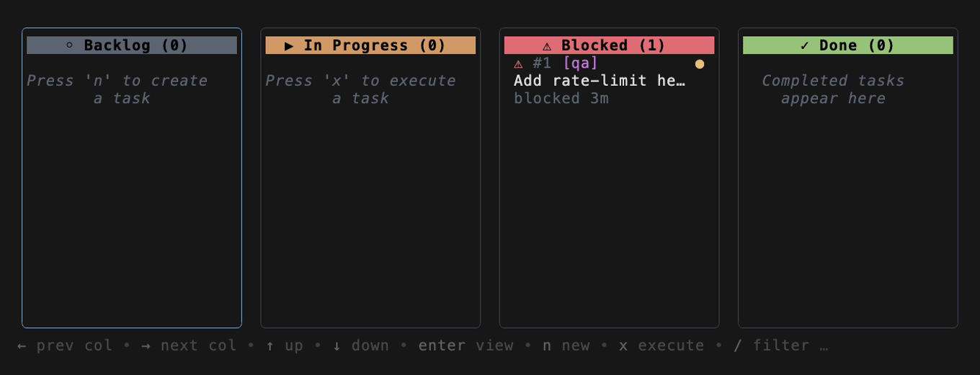The height and width of the screenshot is (375, 980).
Task: Select the Backlog (0) column header
Action: pos(132,45)
